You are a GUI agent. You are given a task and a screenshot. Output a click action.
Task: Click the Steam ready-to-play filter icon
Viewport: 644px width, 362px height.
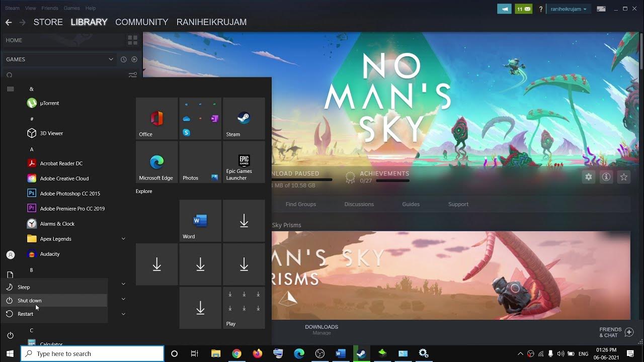134,59
